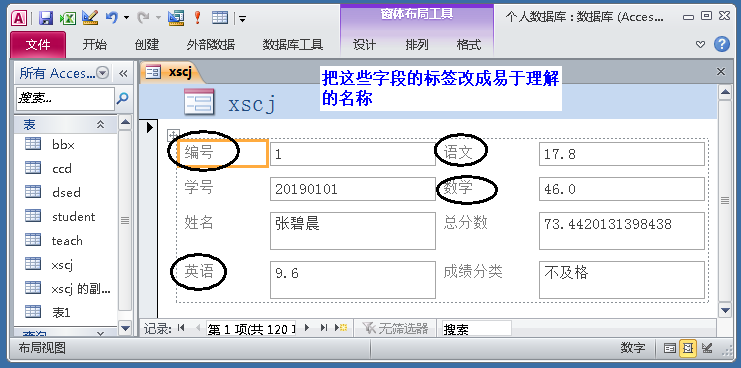741x368 pixels.
Task: Click the record navigation 搜索 box
Action: pyautogui.click(x=476, y=328)
